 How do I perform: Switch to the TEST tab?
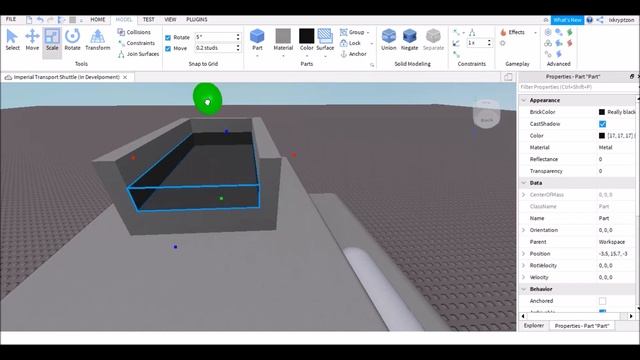coord(149,20)
